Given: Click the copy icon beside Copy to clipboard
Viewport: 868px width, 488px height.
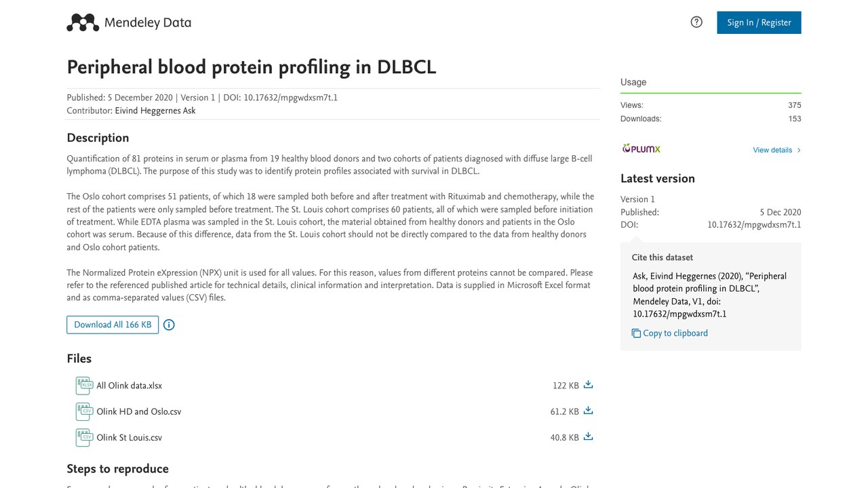Looking at the screenshot, I should 636,333.
